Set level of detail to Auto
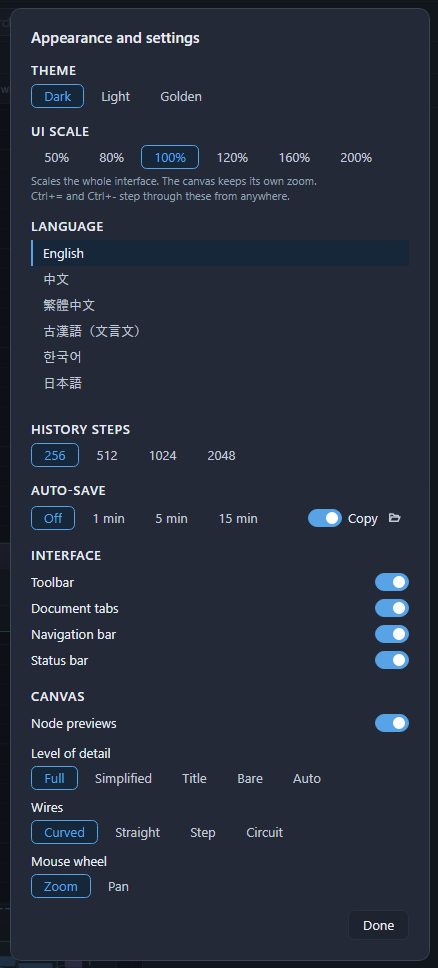 [306, 778]
